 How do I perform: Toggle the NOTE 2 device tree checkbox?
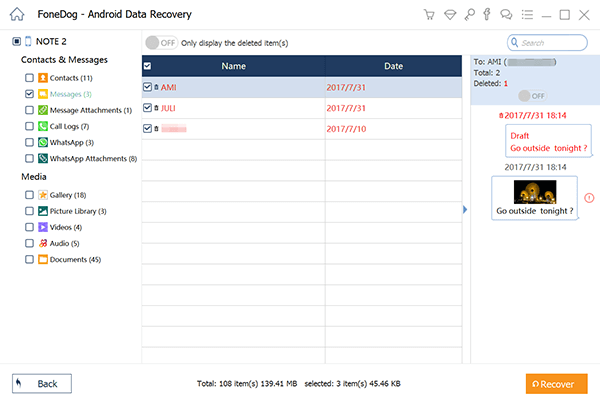click(x=15, y=42)
